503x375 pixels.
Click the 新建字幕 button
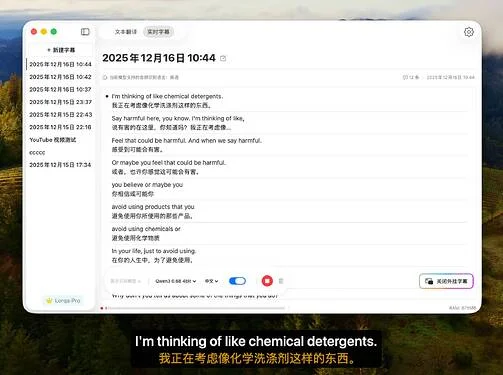click(x=61, y=50)
